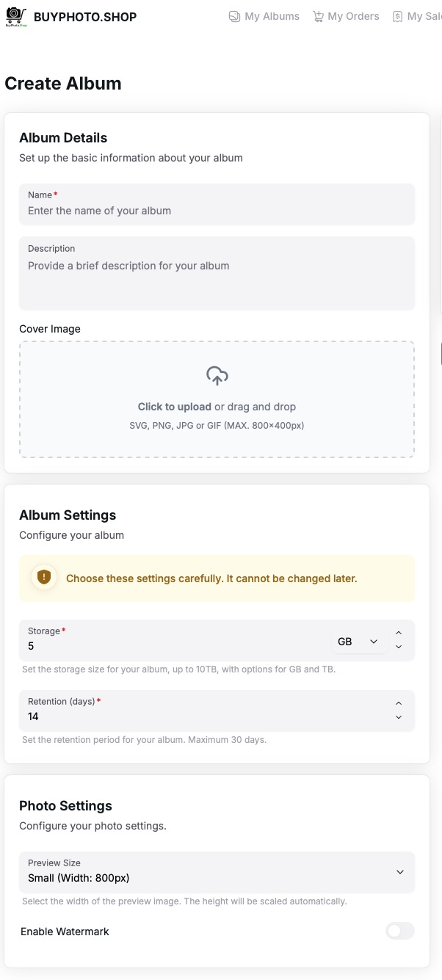Click the Retention days value field
The width and height of the screenshot is (442, 980).
(206, 716)
